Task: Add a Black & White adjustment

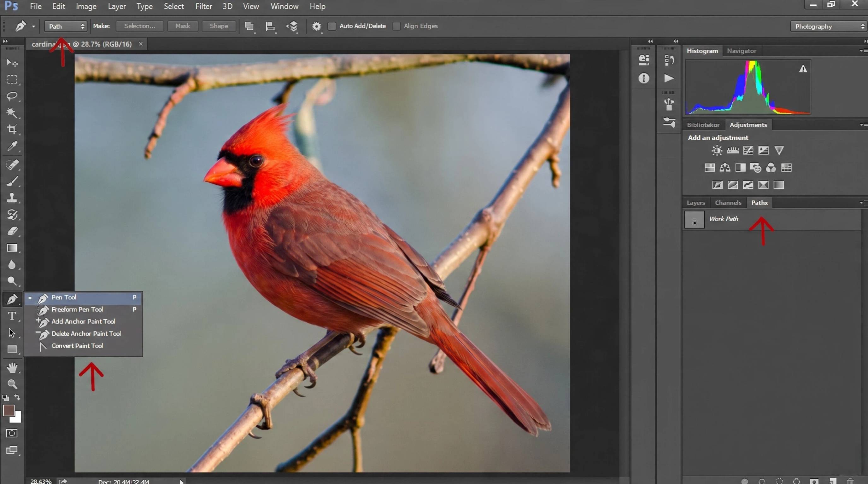Action: pyautogui.click(x=740, y=168)
